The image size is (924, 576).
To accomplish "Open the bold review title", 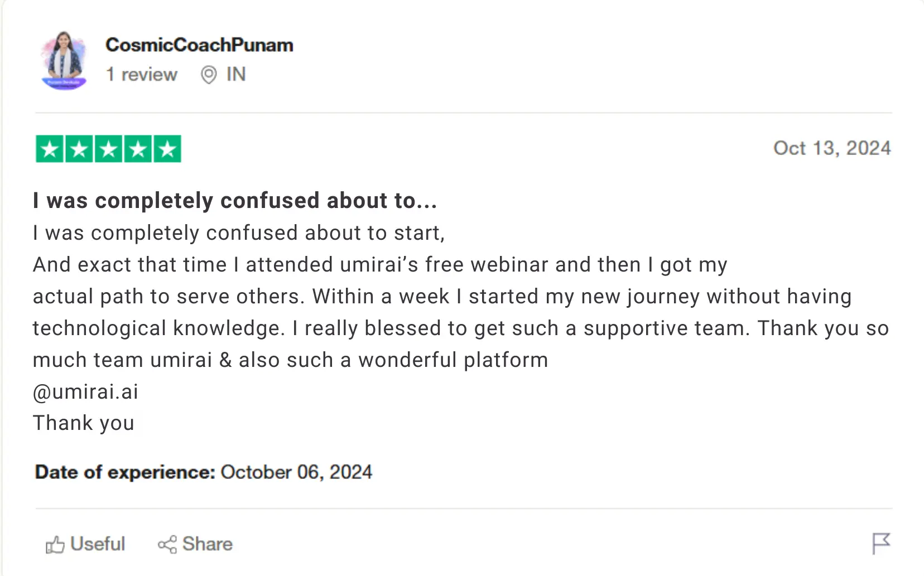I will [x=234, y=201].
